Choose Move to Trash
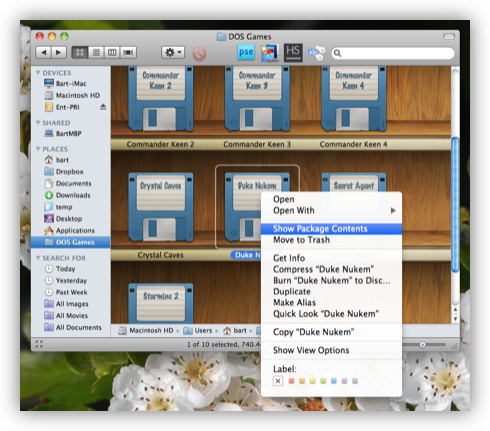 [331, 240]
